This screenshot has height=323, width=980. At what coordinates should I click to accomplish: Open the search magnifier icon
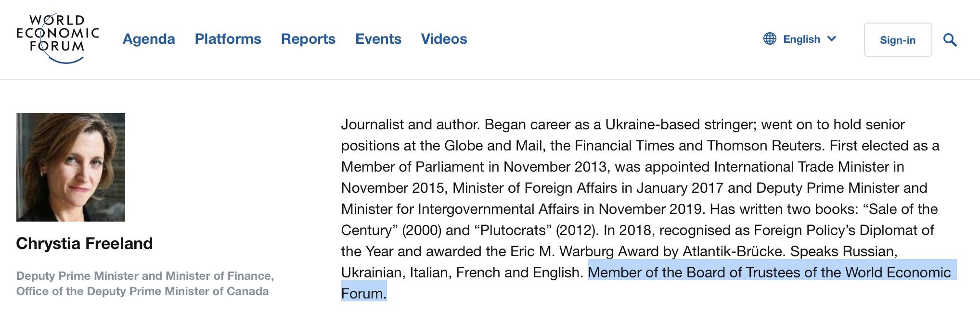click(950, 40)
